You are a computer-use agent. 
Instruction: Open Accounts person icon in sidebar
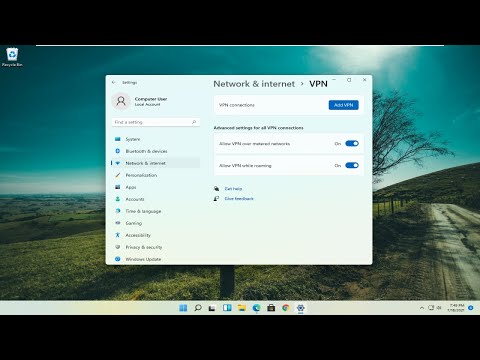(118, 199)
